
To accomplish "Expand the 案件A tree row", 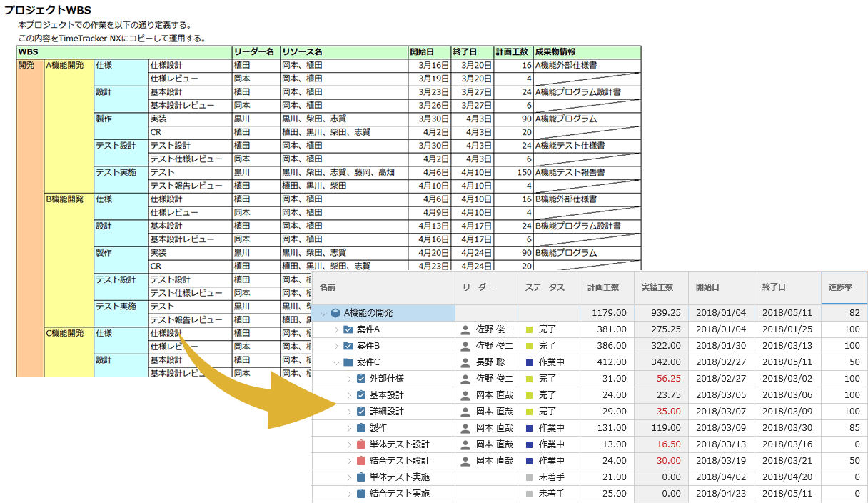I will [x=336, y=329].
